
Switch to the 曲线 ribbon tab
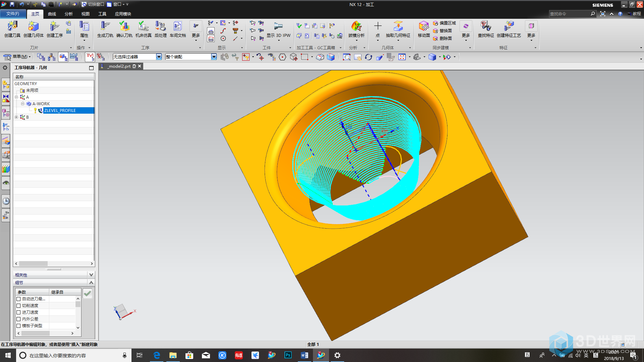(52, 14)
